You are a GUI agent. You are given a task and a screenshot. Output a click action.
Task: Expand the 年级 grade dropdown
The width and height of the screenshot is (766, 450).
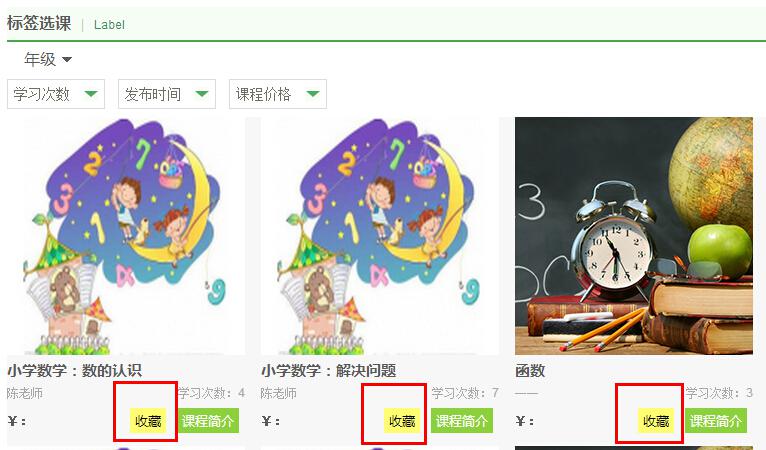(x=48, y=60)
